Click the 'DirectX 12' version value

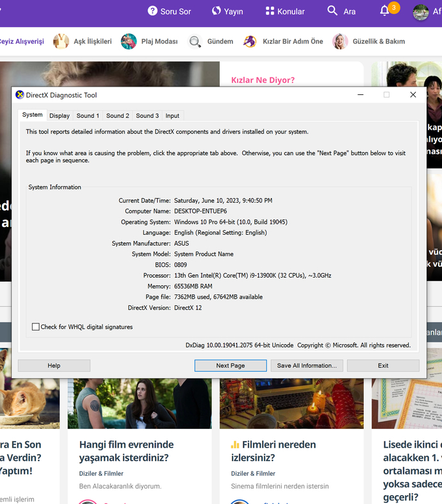[x=188, y=308]
